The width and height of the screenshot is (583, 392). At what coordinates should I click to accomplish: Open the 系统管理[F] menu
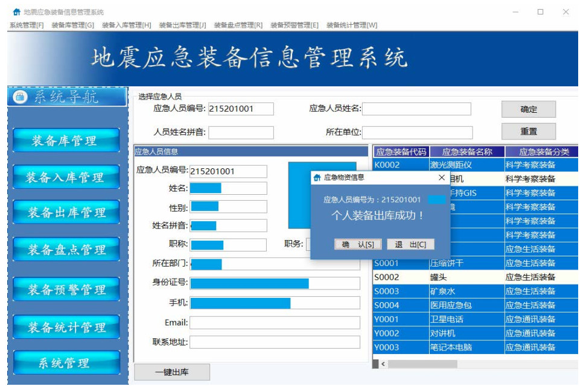(x=27, y=25)
